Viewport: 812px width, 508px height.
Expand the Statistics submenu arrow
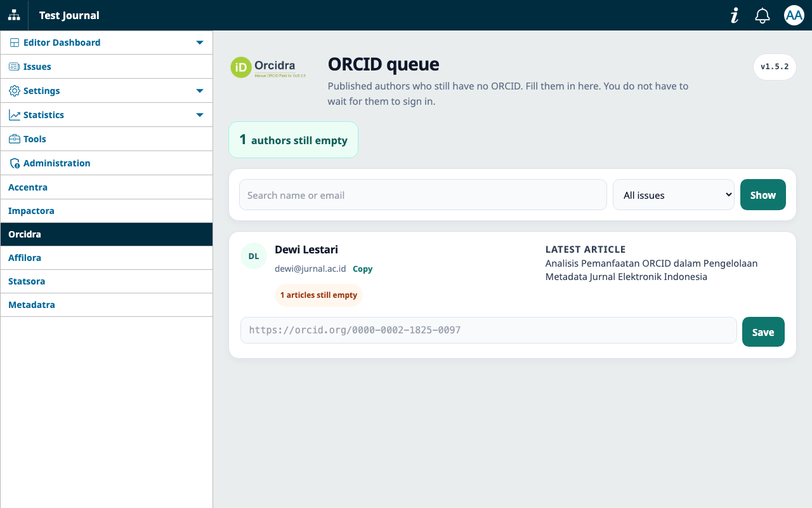(x=200, y=115)
